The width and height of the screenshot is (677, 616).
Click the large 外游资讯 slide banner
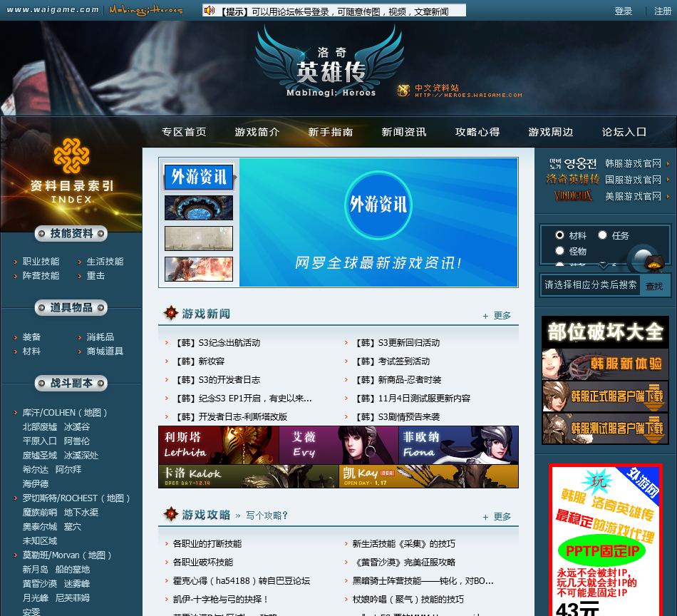click(378, 222)
